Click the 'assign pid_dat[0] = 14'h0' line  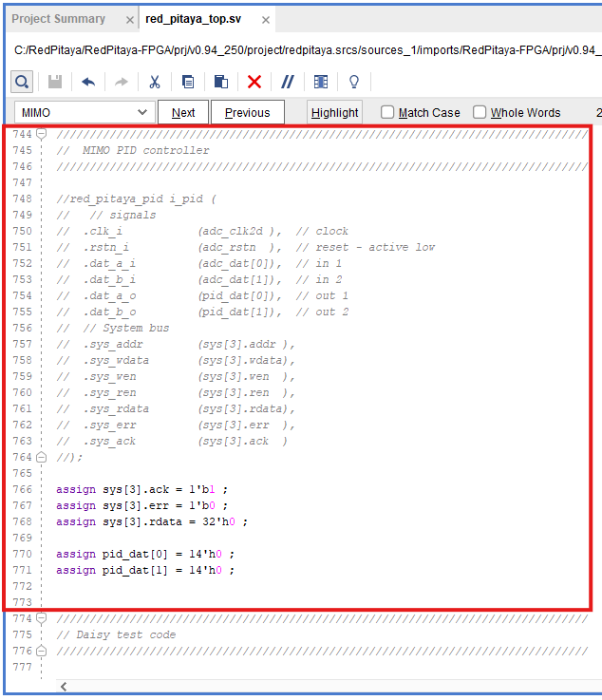click(145, 554)
